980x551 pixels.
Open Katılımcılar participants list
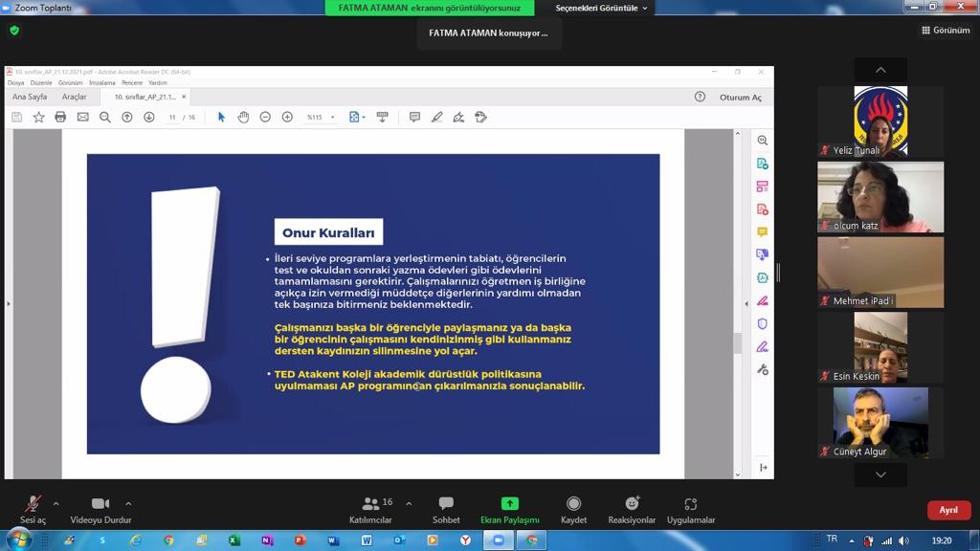pyautogui.click(x=371, y=510)
